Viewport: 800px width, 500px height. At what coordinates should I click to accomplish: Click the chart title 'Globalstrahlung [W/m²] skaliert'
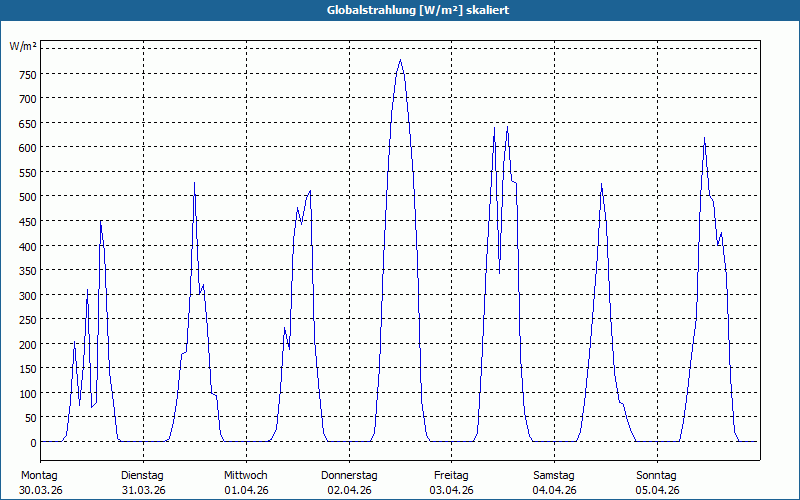(418, 10)
